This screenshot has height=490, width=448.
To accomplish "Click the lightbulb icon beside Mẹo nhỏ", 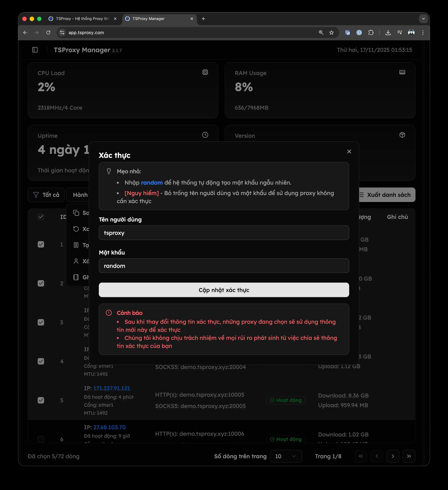I will click(109, 171).
